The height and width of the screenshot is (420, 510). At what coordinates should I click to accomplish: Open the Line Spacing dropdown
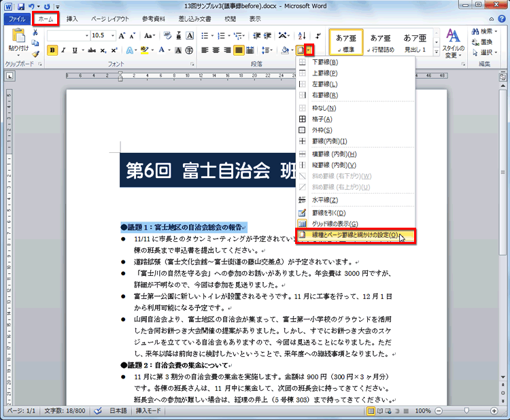(267, 50)
